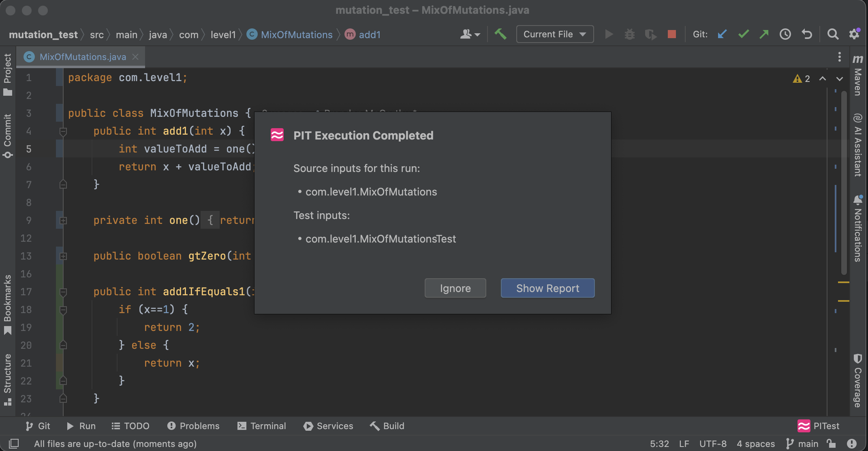
Task: Open the Bookmarks tool window
Action: click(x=7, y=304)
